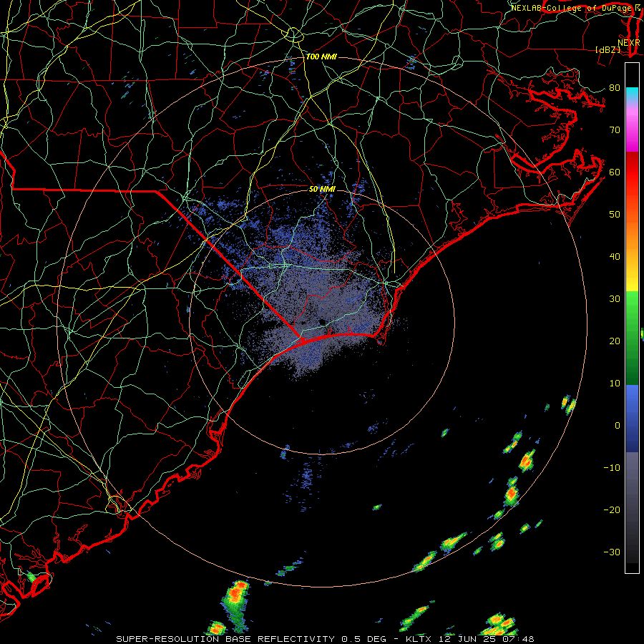
Task: Click the 20 value on the dBZ scale
Action: tap(615, 341)
